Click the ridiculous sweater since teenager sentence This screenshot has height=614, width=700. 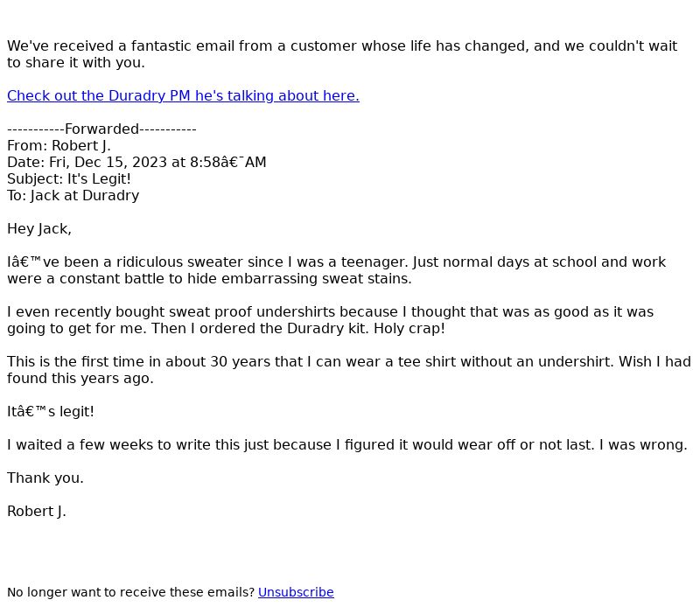coord(336,262)
